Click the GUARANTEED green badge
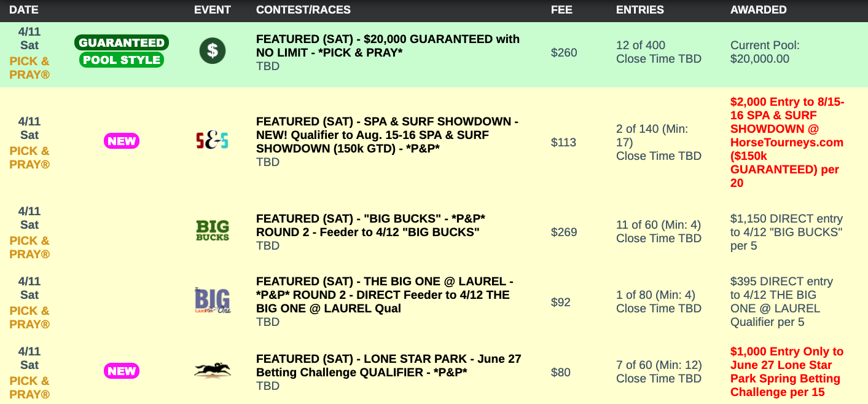The image size is (868, 404). coord(122,42)
